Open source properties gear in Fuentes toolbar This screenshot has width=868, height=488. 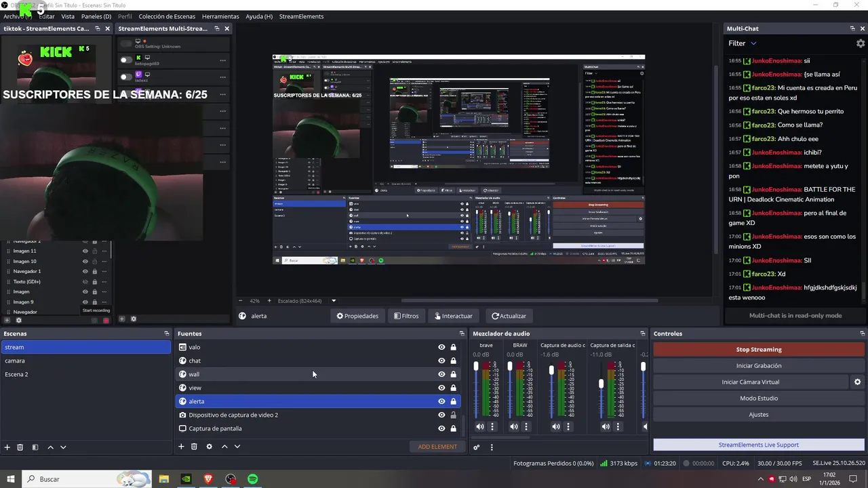tap(209, 447)
